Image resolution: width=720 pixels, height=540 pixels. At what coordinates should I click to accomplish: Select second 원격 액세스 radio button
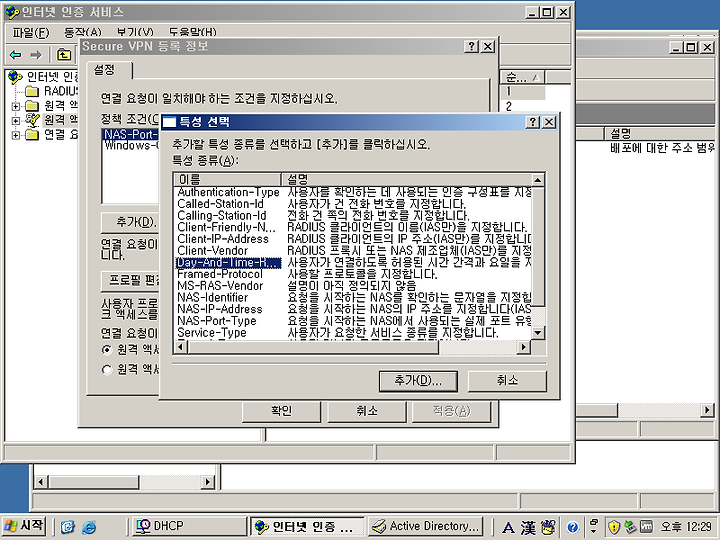tap(107, 369)
